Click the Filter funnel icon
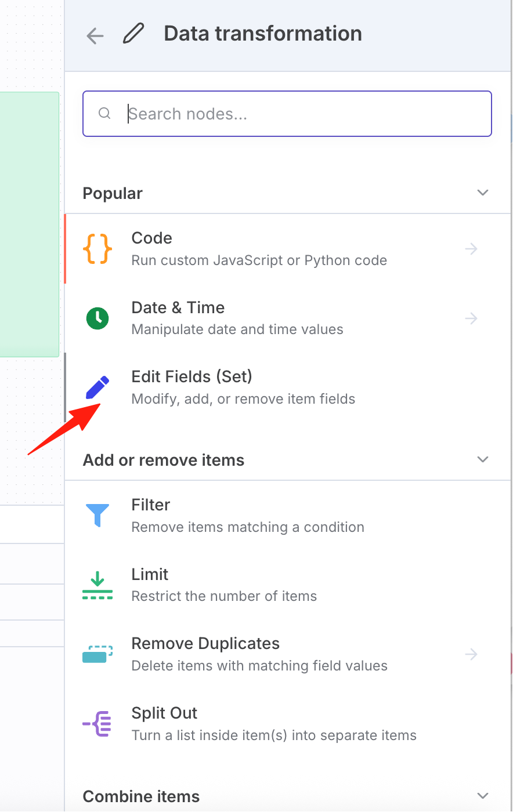Image resolution: width=513 pixels, height=812 pixels. [97, 515]
